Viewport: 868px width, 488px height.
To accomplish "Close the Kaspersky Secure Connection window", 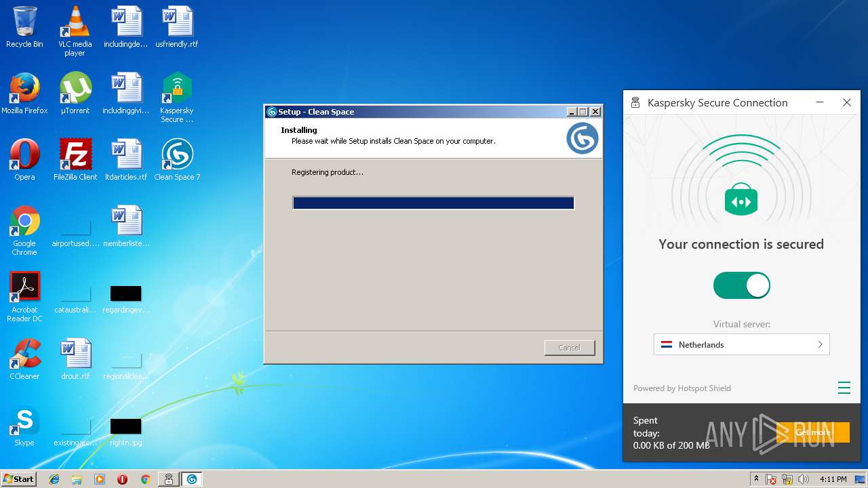I will point(847,102).
